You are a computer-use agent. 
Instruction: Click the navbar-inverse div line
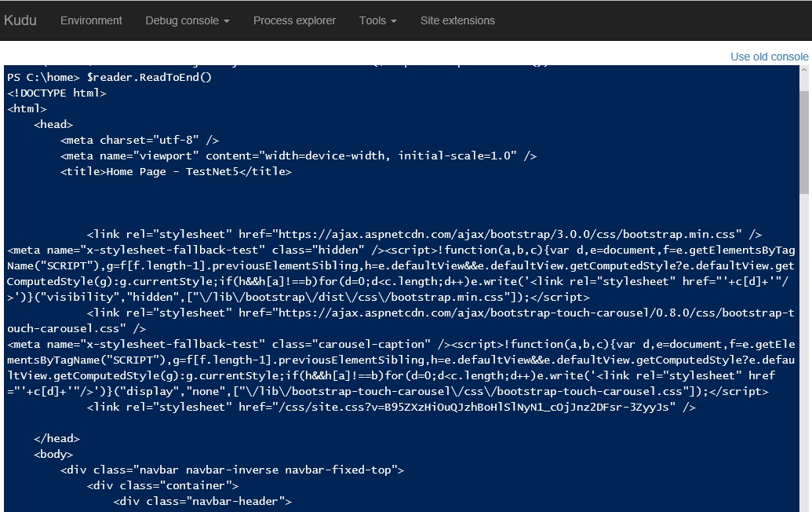(232, 470)
